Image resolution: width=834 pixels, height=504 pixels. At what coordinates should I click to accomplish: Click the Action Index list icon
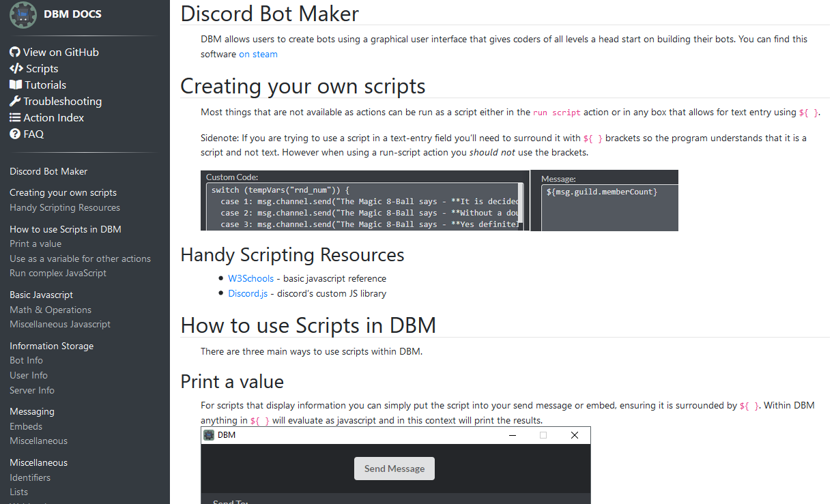(15, 117)
